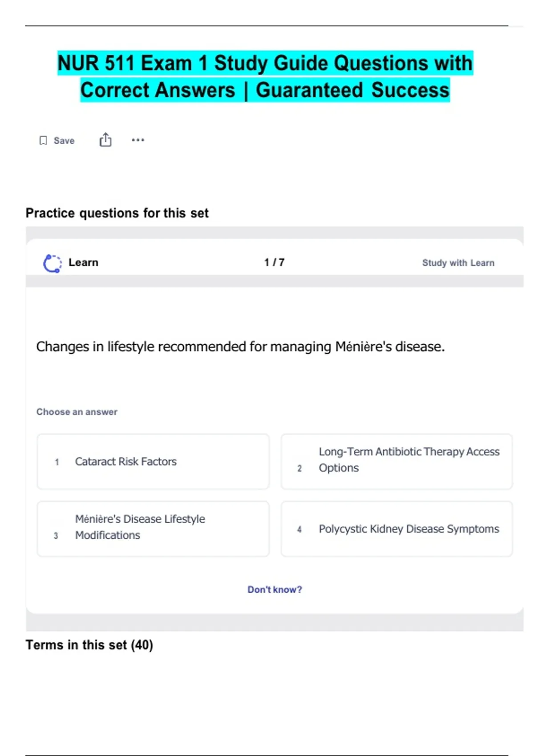
Task: Click the number 2 badge on second answer
Action: [299, 468]
